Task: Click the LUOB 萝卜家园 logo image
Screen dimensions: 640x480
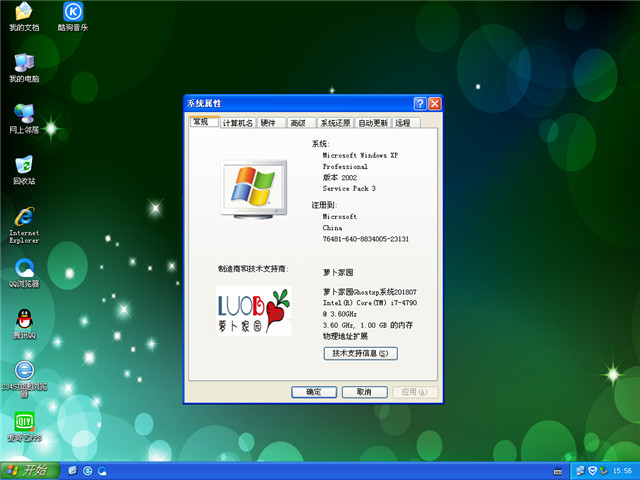Action: [x=253, y=311]
